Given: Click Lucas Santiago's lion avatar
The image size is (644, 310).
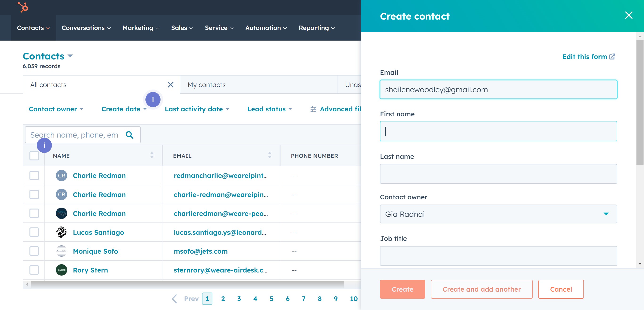Looking at the screenshot, I should point(61,232).
